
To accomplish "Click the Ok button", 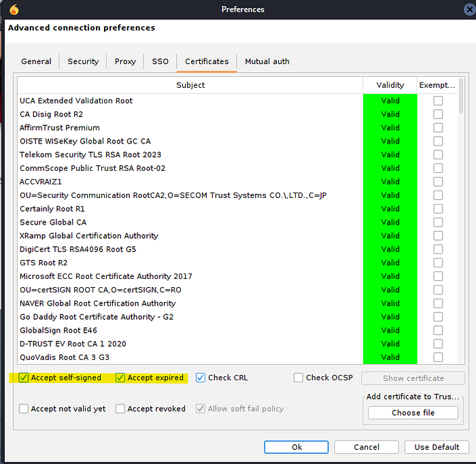I will tap(296, 447).
